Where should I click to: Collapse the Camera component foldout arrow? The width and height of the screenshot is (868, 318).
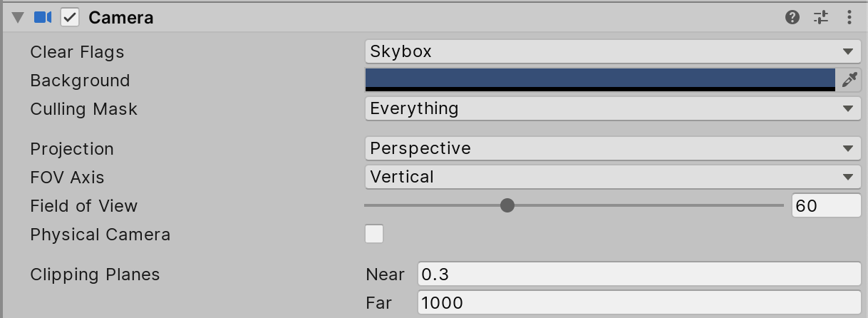click(x=18, y=17)
